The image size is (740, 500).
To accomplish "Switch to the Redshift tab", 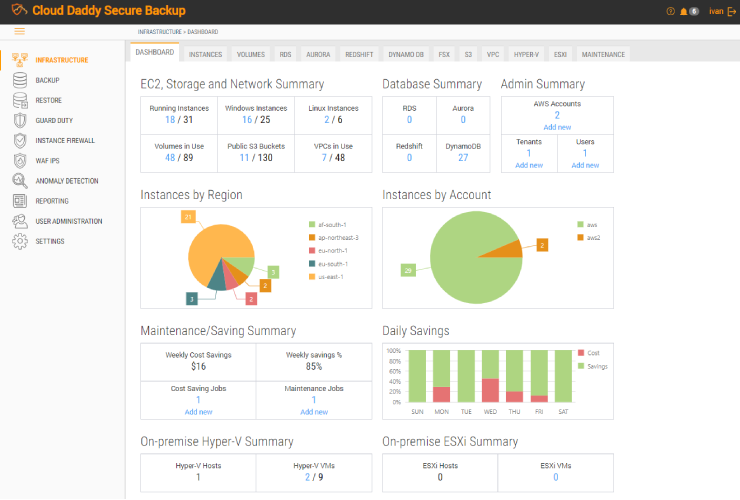I will click(x=359, y=53).
